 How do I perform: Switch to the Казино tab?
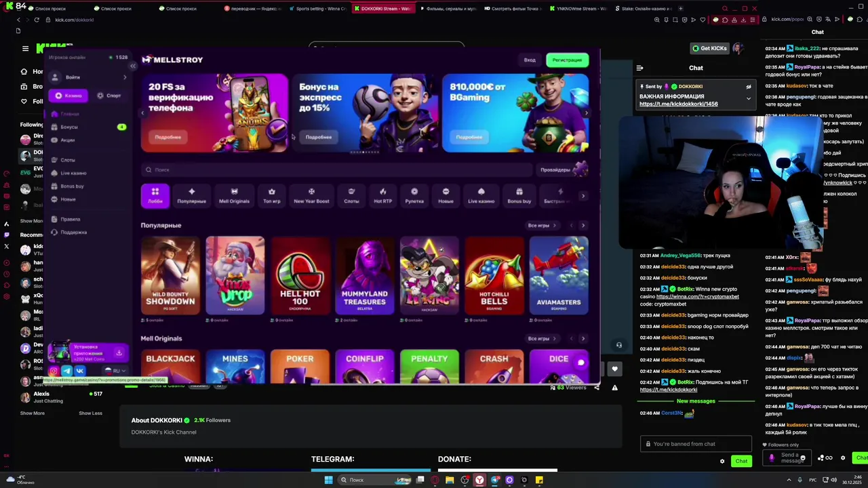pos(68,96)
